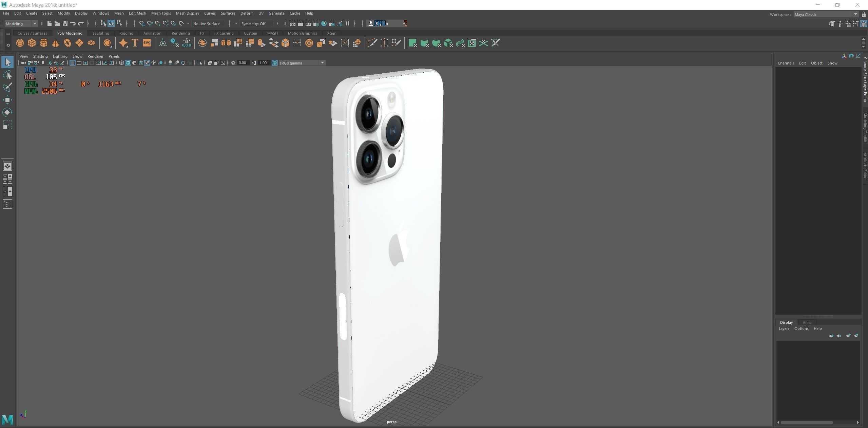Click the Extrude shelf icon

pos(262,43)
